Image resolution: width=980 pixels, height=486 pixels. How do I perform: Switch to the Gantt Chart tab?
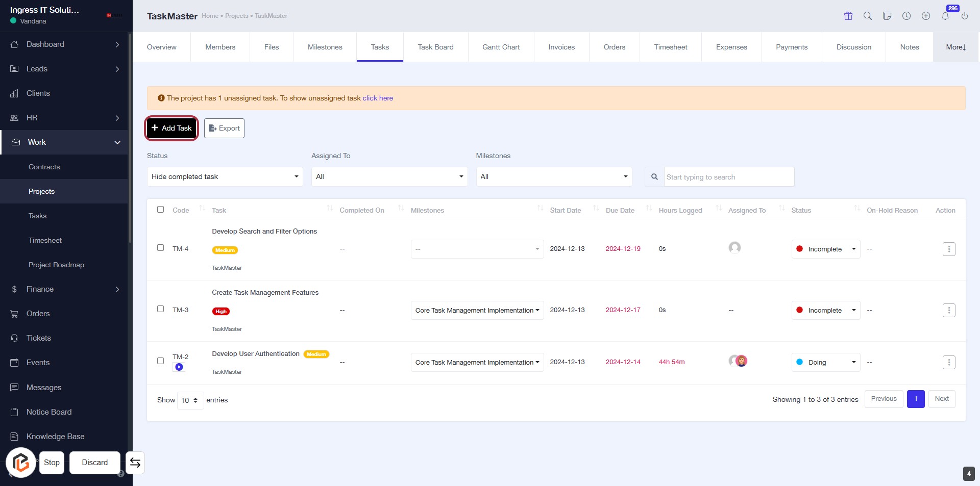pos(501,47)
